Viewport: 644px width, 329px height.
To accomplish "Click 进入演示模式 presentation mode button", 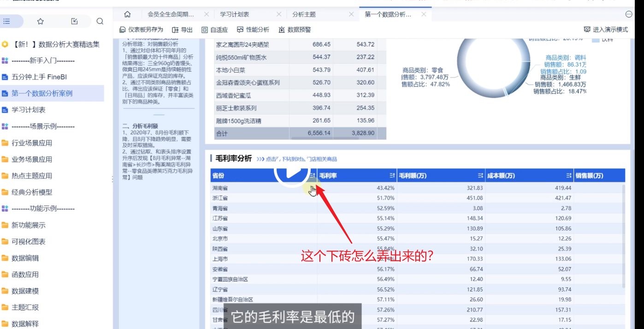I will pos(606,30).
